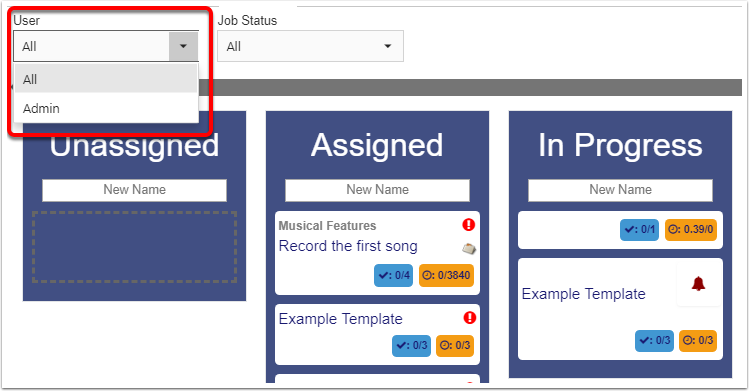Open Example Template in the In Progress column
The width and height of the screenshot is (749, 391).
click(x=583, y=294)
